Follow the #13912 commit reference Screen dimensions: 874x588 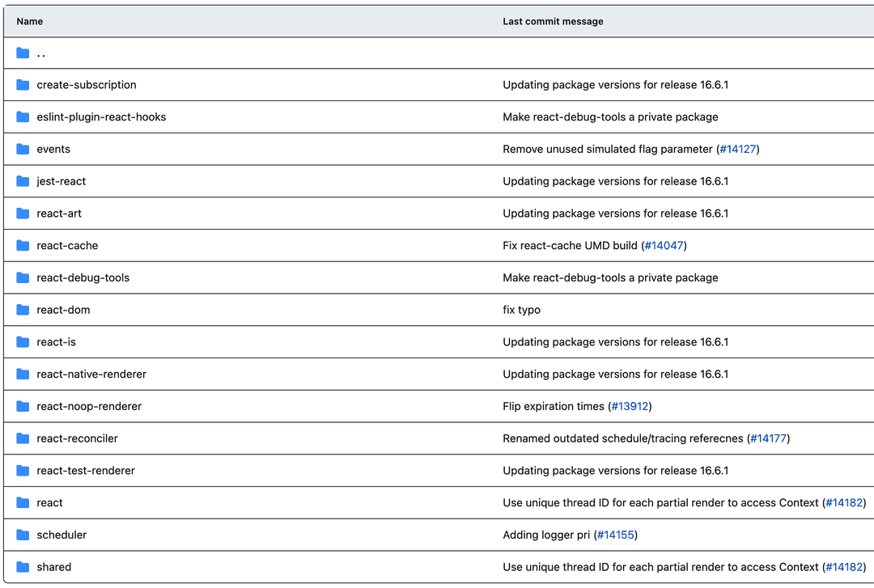pos(630,406)
